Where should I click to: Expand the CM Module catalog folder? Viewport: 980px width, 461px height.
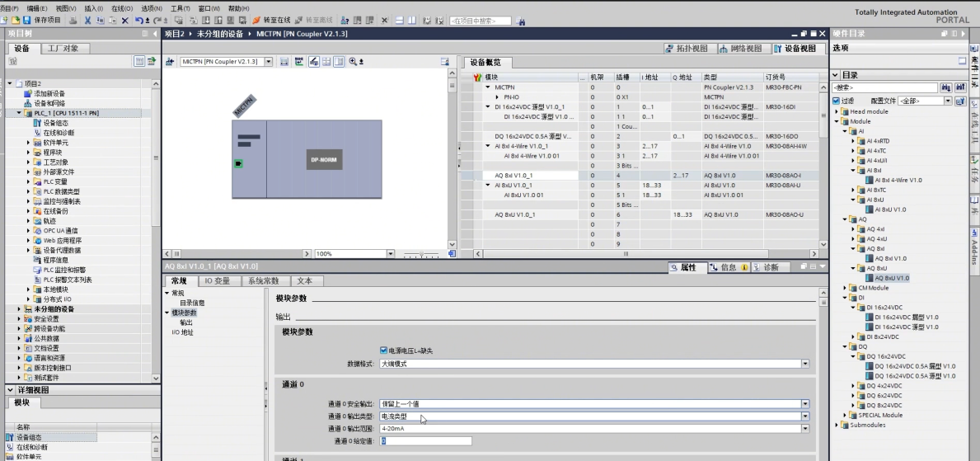coord(846,288)
